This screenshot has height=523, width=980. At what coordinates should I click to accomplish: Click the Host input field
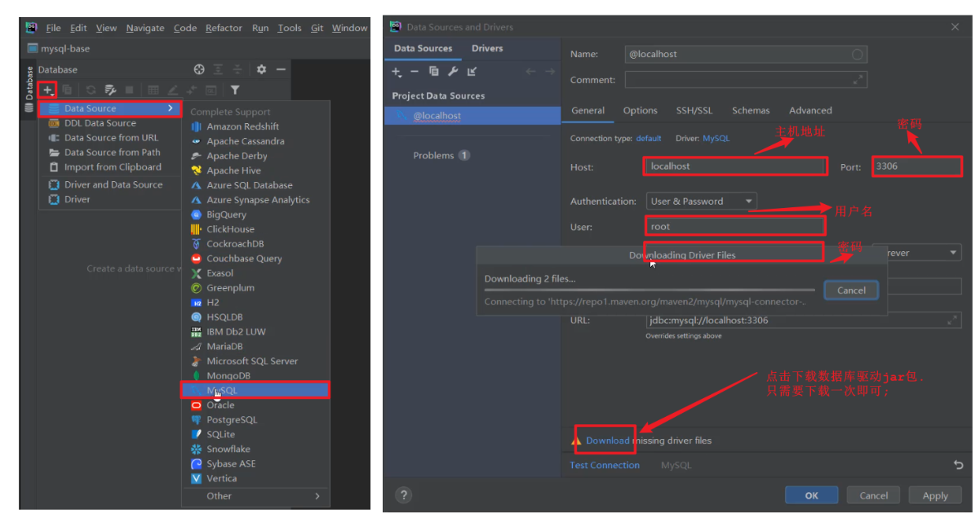point(734,166)
